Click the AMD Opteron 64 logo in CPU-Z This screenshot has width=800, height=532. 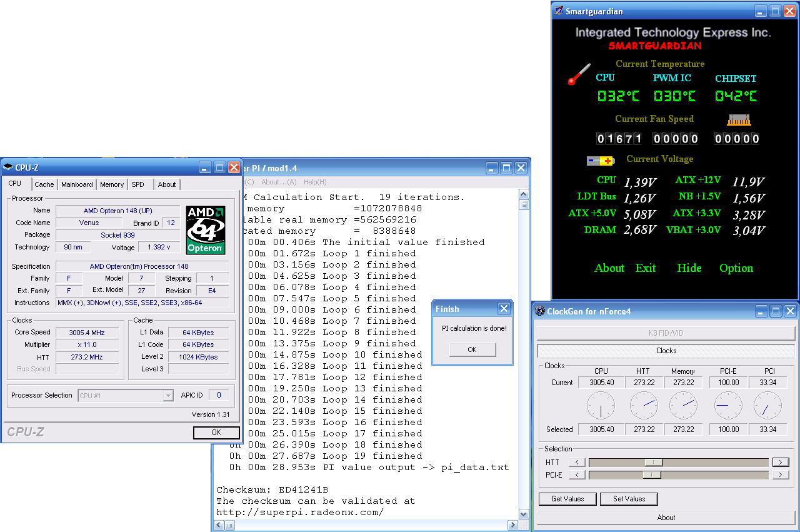[206, 230]
